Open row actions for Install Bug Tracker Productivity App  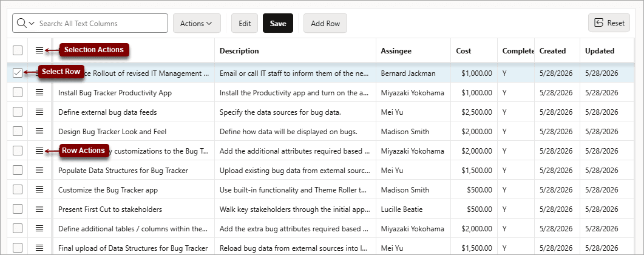point(39,92)
